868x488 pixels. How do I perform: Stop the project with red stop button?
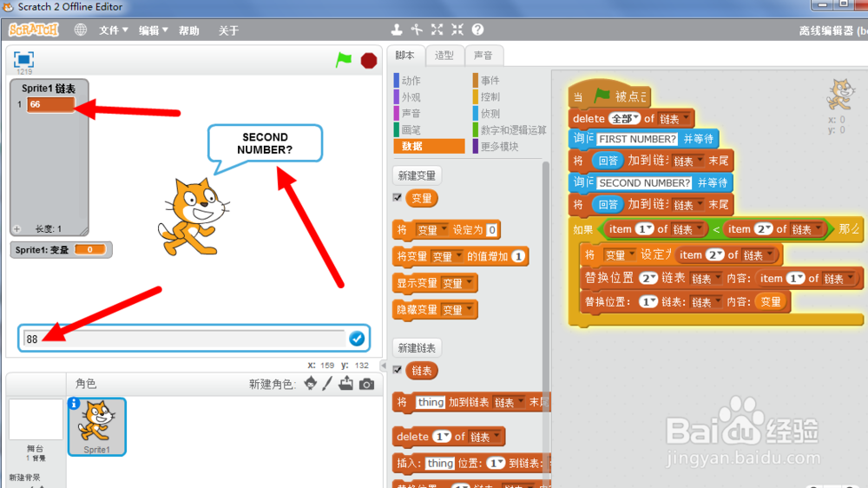point(369,61)
